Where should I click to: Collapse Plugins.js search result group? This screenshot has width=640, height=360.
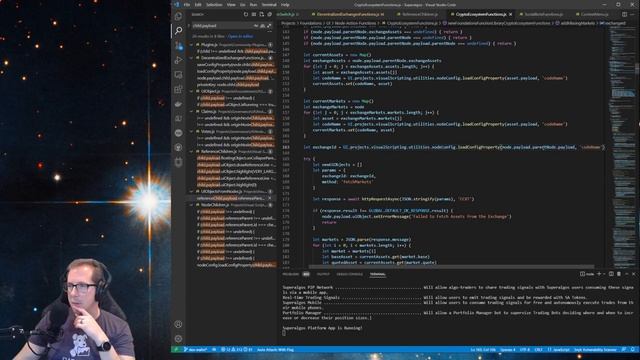coord(191,45)
